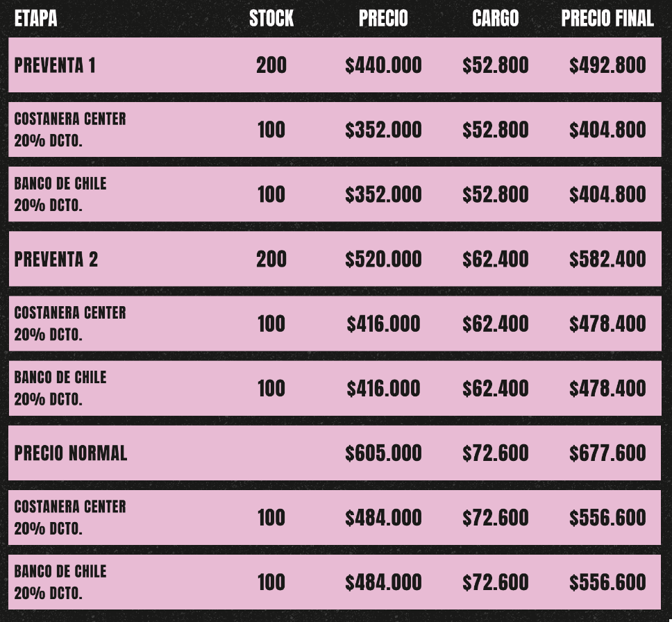Viewport: 672px width, 622px height.
Task: Select the $677.600 final price
Action: [607, 453]
